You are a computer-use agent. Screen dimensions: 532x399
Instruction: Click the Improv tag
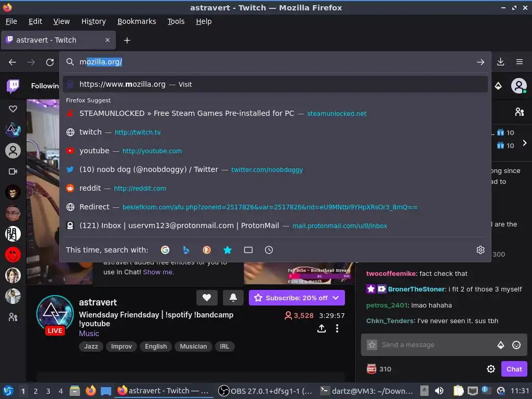122,347
